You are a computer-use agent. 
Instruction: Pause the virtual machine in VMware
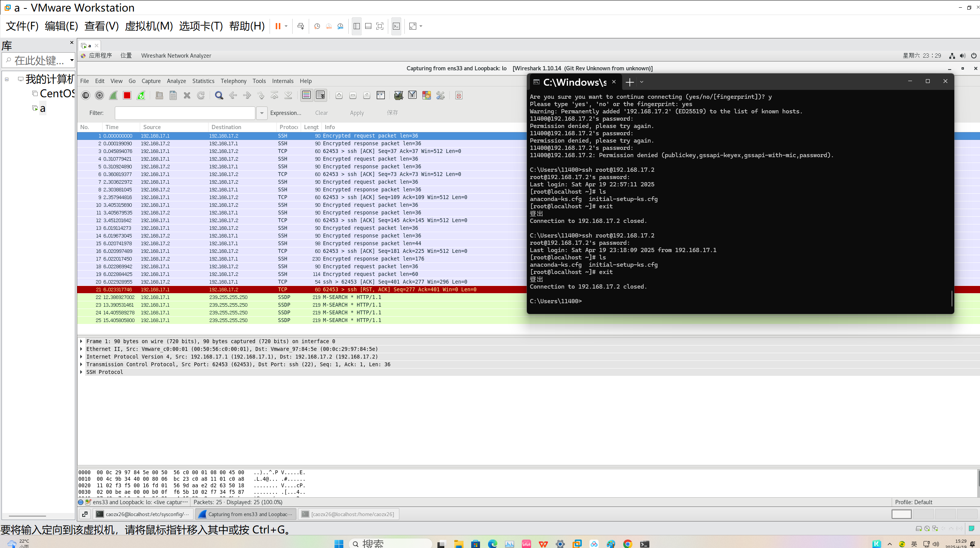(278, 26)
